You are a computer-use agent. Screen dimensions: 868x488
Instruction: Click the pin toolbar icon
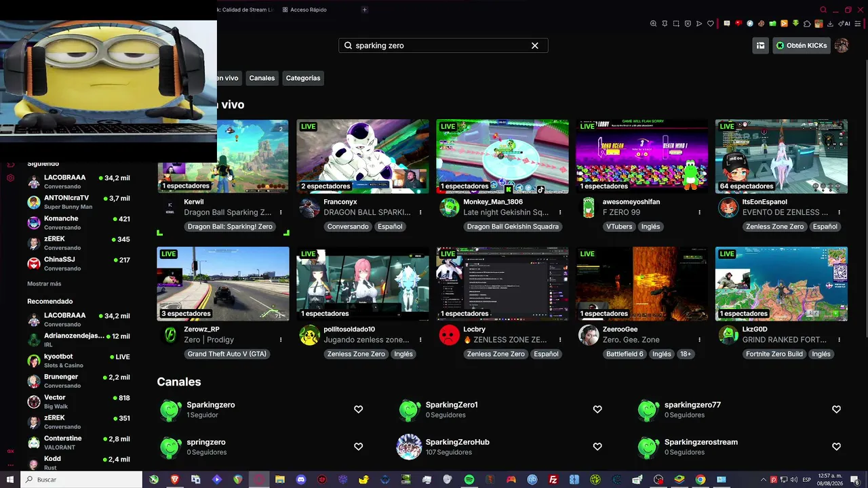click(x=665, y=24)
